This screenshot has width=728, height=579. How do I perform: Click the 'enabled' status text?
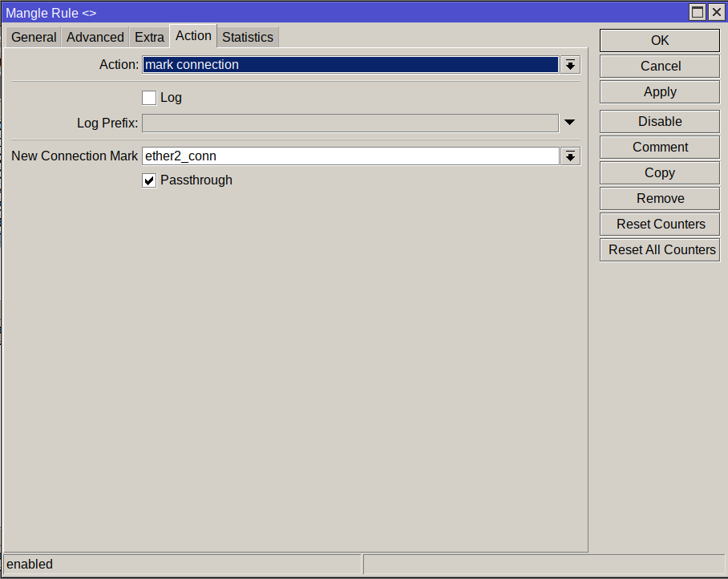coord(30,564)
